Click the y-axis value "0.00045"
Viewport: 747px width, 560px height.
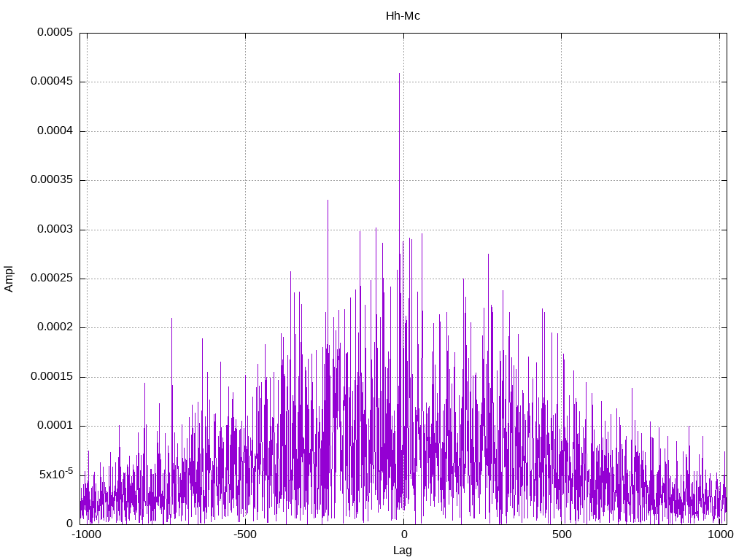click(52, 82)
